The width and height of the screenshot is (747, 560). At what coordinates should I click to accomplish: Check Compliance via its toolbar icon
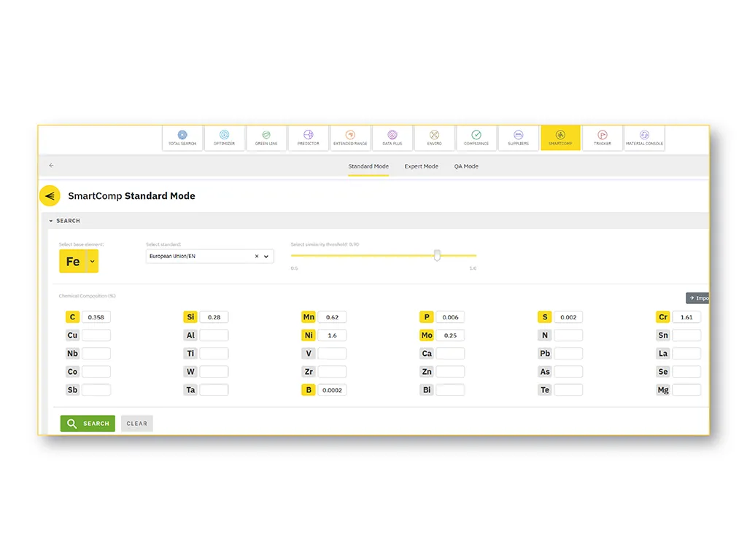click(x=476, y=138)
